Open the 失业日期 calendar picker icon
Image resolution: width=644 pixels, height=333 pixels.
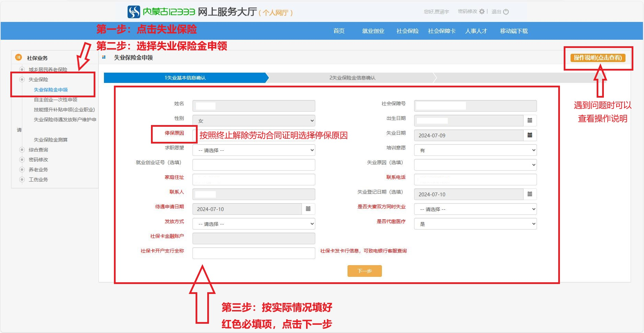click(x=530, y=135)
